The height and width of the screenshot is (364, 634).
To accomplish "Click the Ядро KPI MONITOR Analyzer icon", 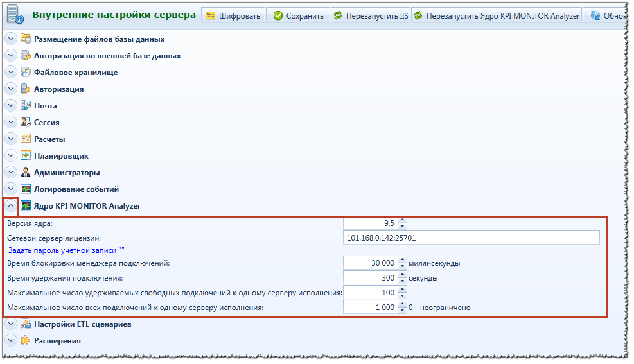I will [26, 205].
